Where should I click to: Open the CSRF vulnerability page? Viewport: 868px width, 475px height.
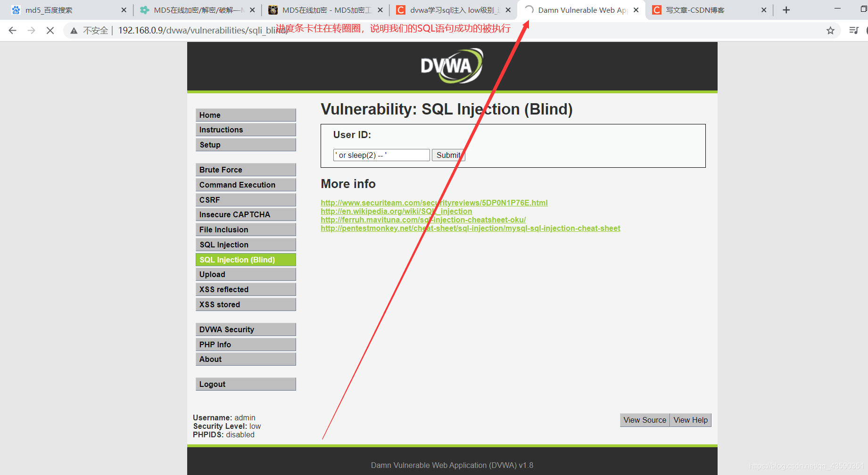coord(246,200)
